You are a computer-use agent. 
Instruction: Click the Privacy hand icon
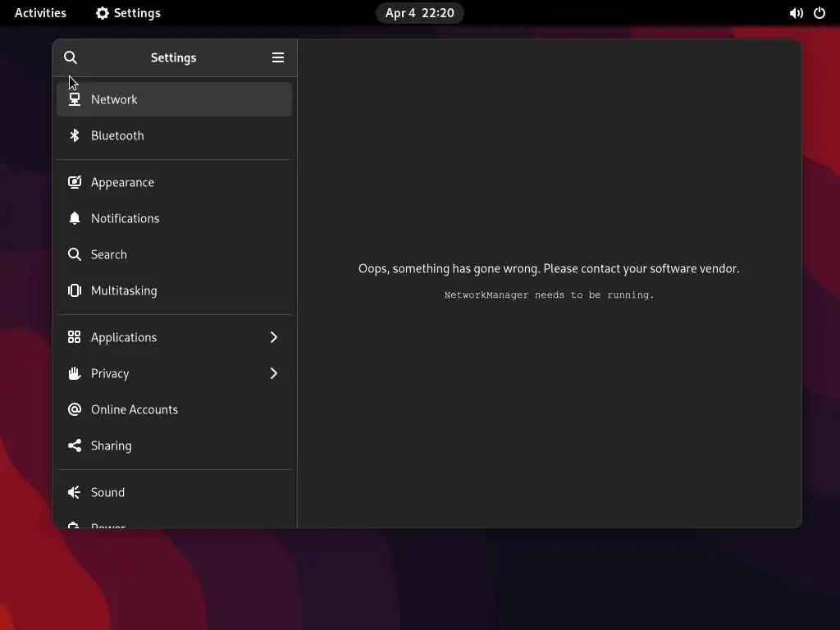[x=75, y=373]
